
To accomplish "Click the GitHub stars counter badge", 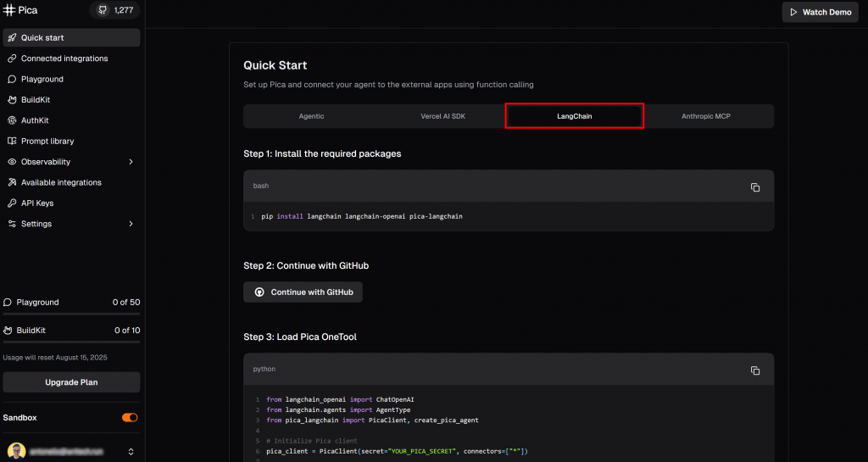I will click(115, 11).
